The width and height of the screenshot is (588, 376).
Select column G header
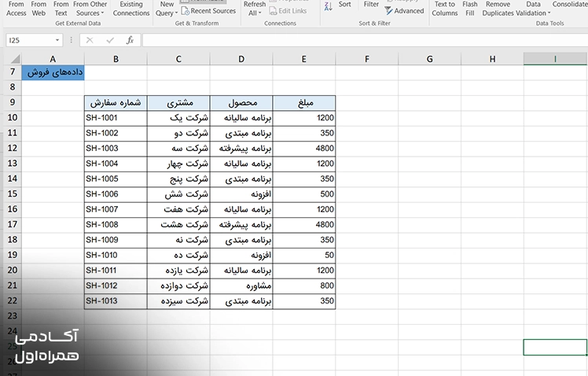tap(429, 59)
